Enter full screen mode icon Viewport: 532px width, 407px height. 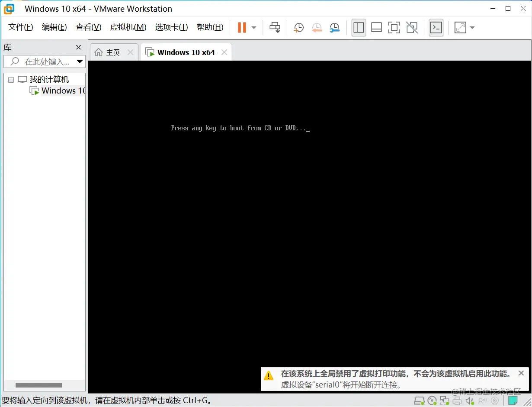coord(394,28)
